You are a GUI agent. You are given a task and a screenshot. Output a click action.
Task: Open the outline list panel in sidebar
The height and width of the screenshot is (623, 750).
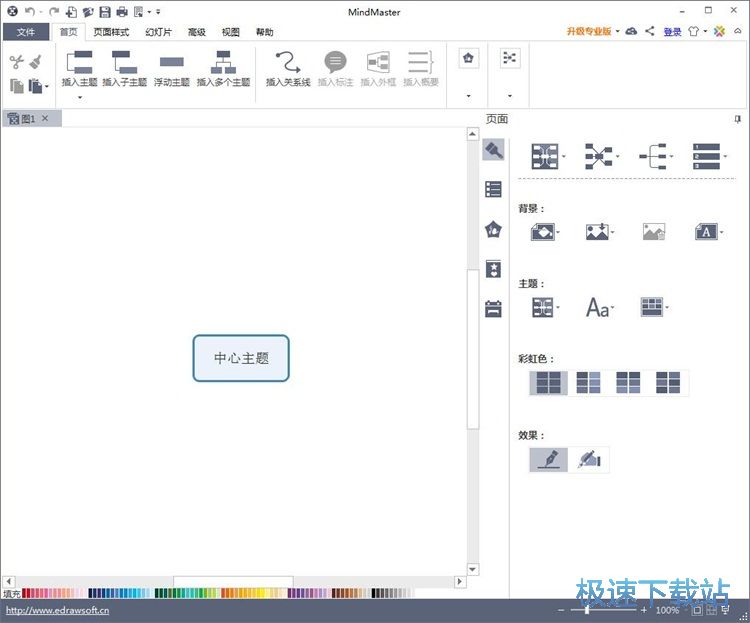point(493,189)
